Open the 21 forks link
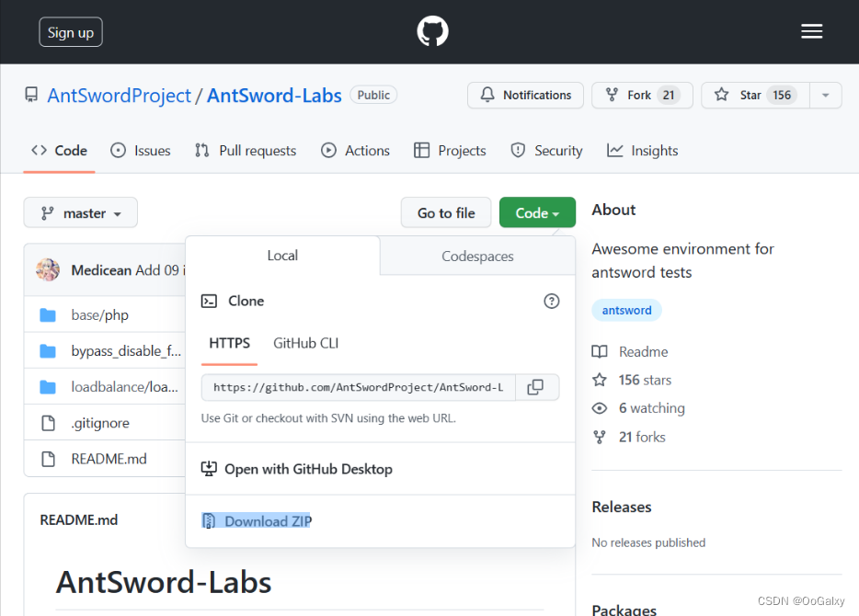The height and width of the screenshot is (616, 859). 642,437
